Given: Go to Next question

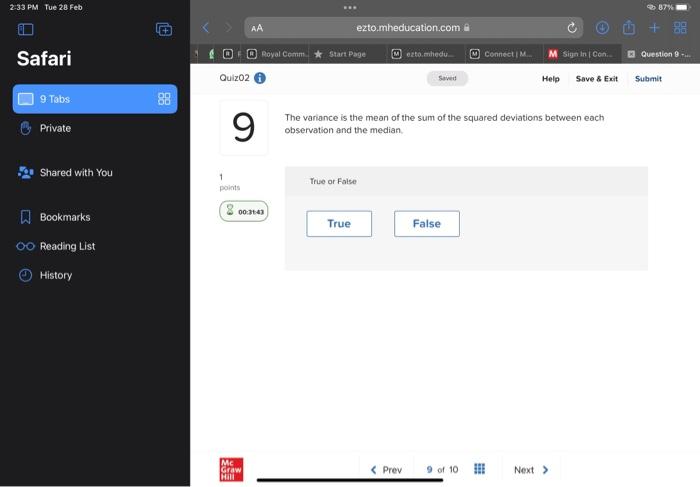Looking at the screenshot, I should 531,470.
